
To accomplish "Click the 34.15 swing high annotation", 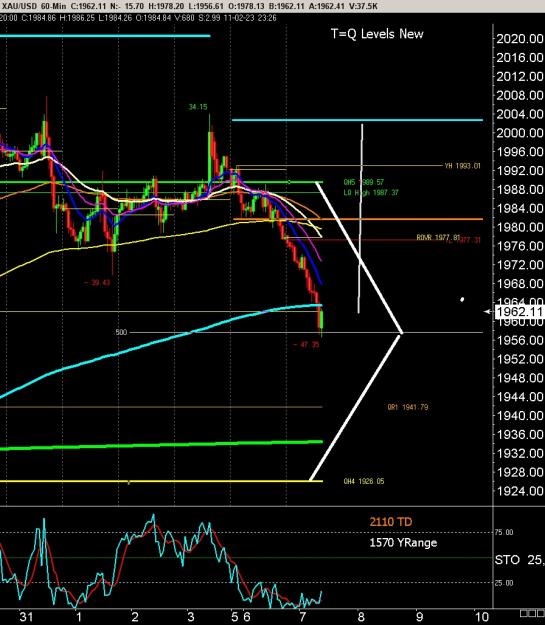I will point(198,107).
